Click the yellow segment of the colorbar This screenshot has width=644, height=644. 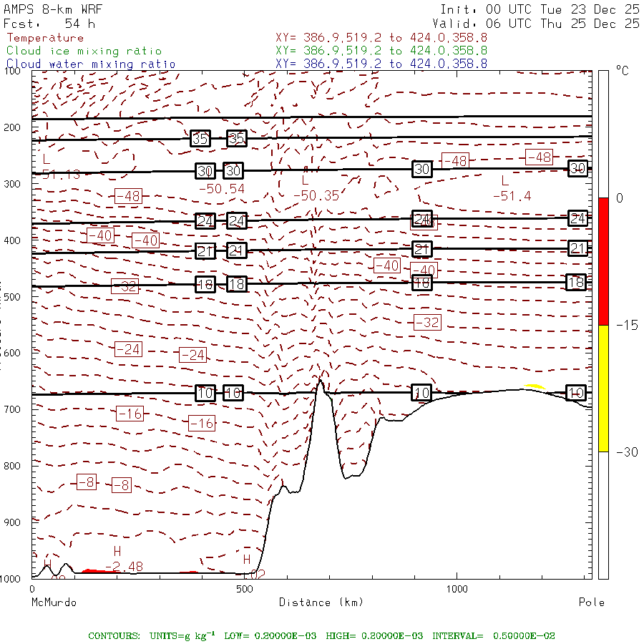(x=603, y=389)
